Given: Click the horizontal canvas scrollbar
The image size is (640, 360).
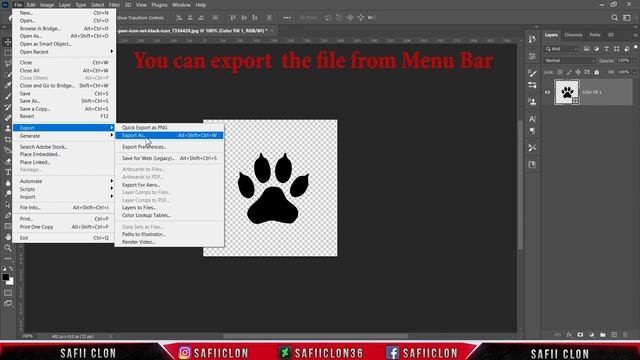Looking at the screenshot, I should coord(315,336).
